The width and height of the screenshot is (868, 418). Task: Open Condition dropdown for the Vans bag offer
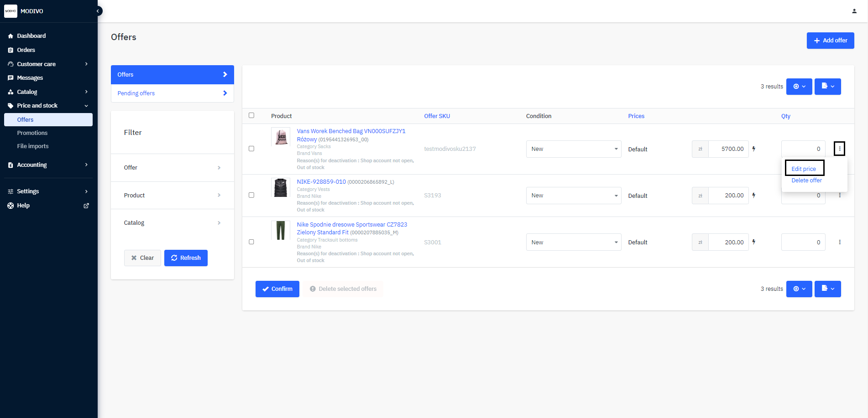coord(573,149)
